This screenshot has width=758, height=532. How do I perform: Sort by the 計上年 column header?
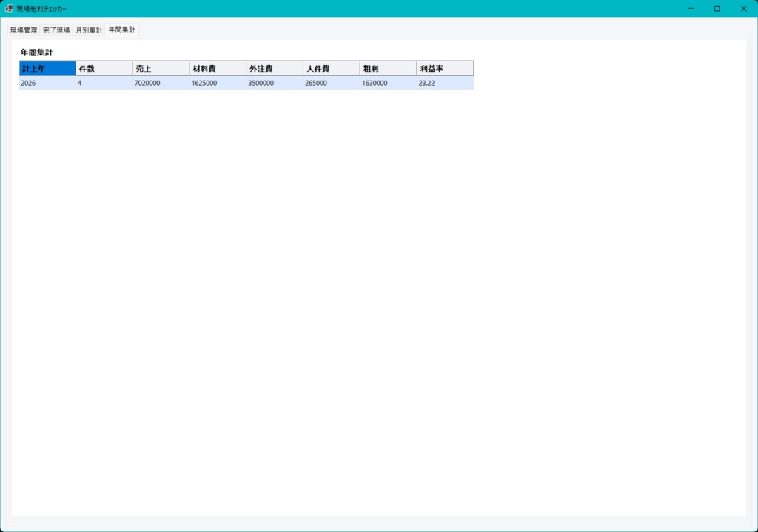tap(47, 69)
